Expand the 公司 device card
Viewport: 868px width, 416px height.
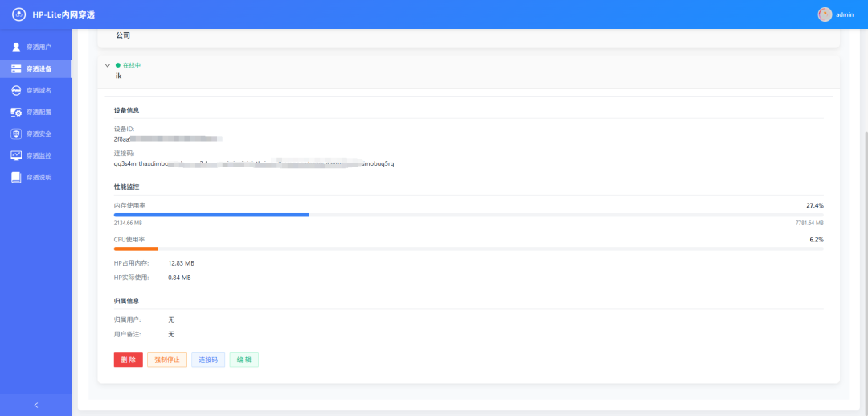(123, 35)
